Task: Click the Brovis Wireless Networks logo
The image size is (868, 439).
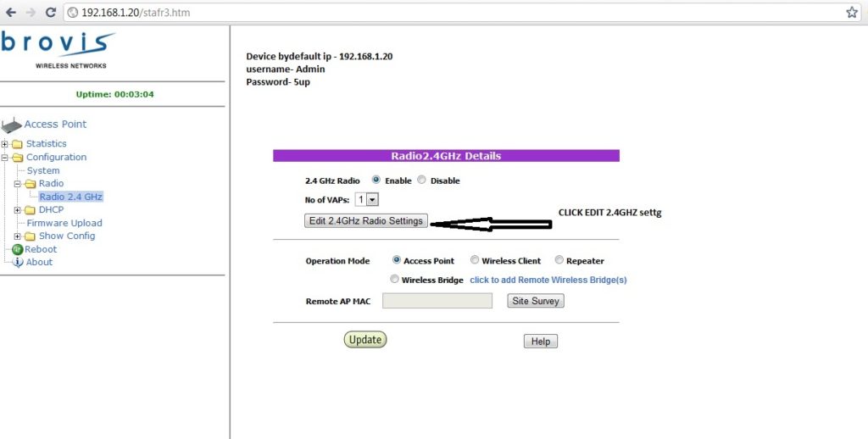Action: [x=58, y=49]
